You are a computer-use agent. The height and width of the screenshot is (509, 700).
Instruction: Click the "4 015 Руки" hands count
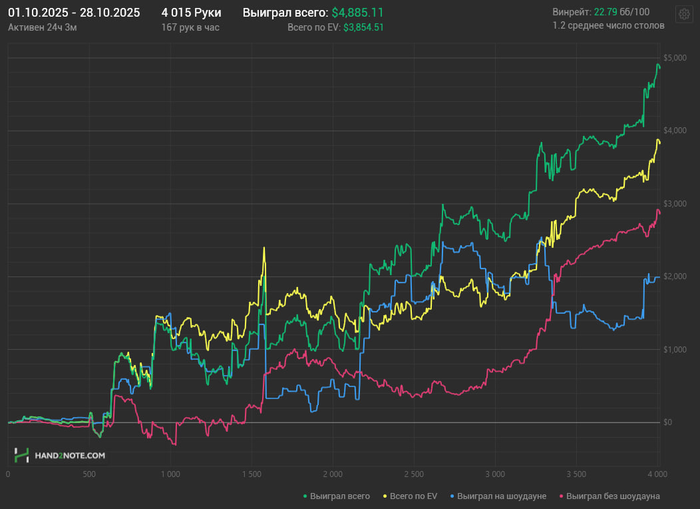(191, 12)
